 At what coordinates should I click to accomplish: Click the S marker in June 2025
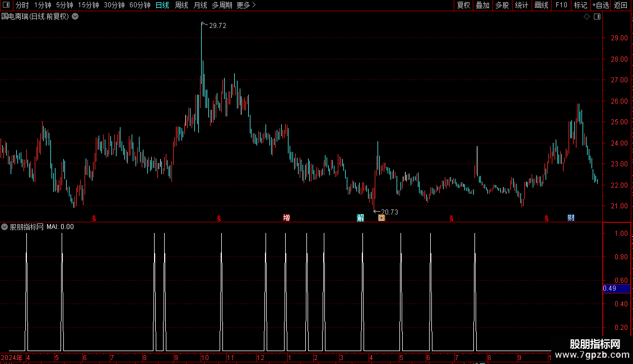[x=452, y=218]
